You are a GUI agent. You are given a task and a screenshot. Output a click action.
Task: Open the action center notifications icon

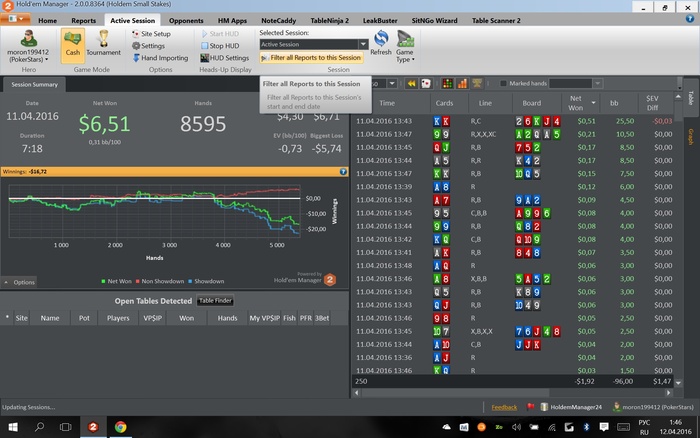pyautogui.click(x=604, y=427)
